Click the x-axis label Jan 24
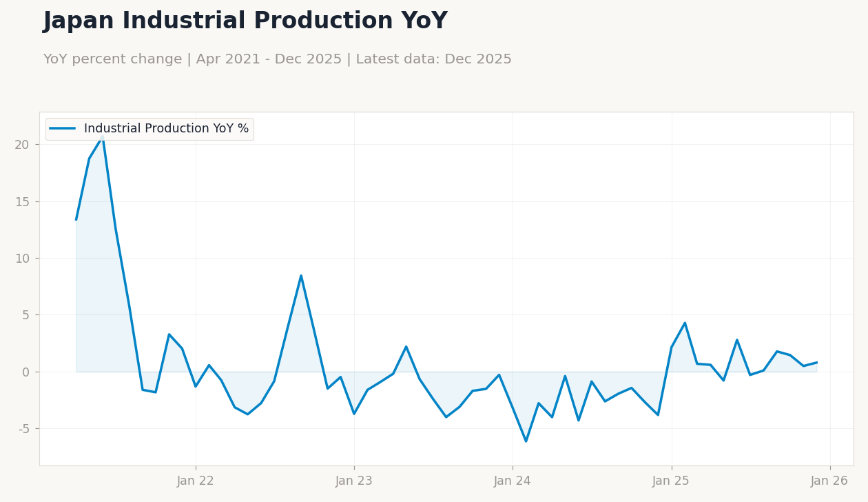This screenshot has width=868, height=502. pos(513,481)
